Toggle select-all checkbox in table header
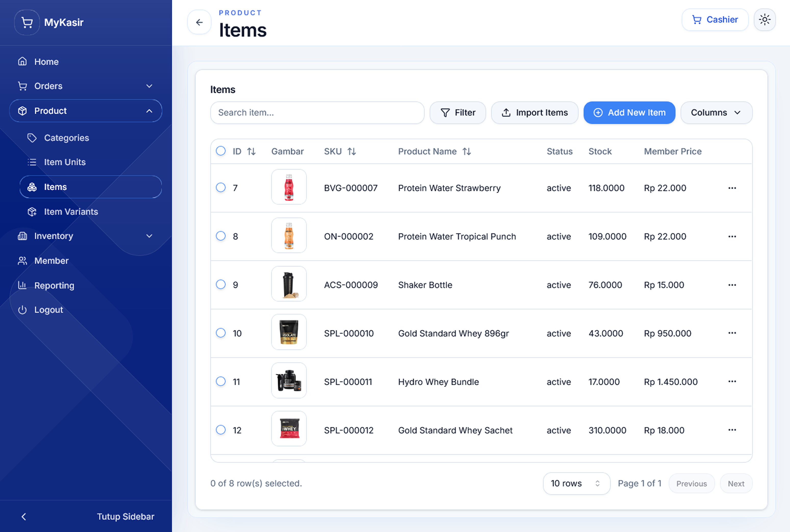This screenshot has height=532, width=790. pyautogui.click(x=221, y=151)
